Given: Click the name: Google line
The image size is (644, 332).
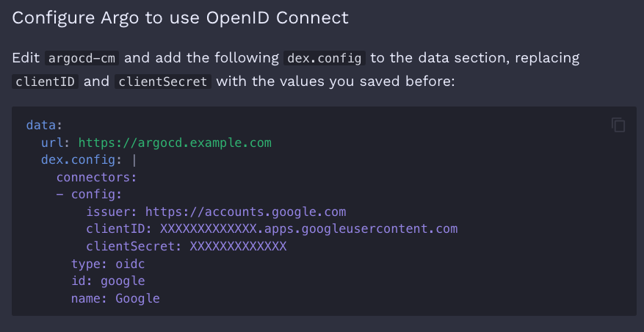Looking at the screenshot, I should (x=115, y=298).
